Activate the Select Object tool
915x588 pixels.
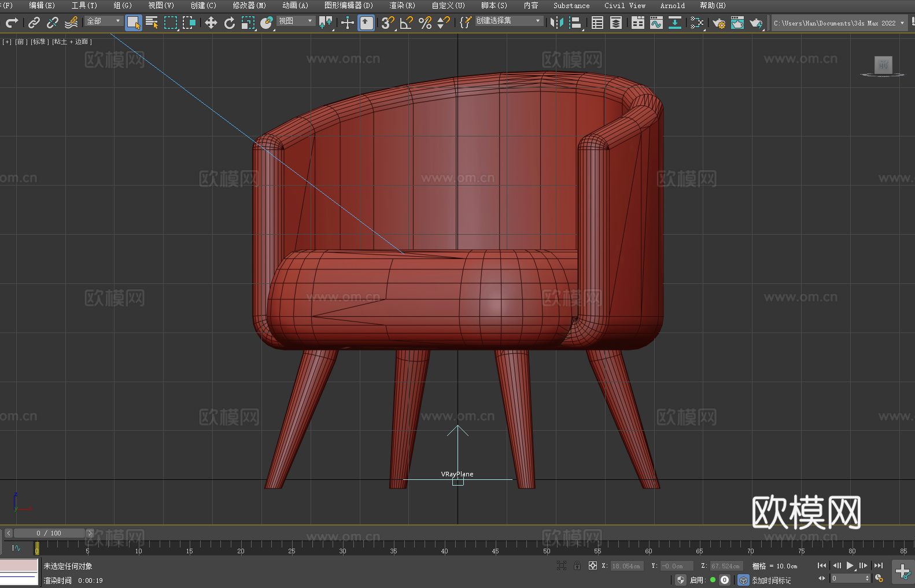[134, 23]
